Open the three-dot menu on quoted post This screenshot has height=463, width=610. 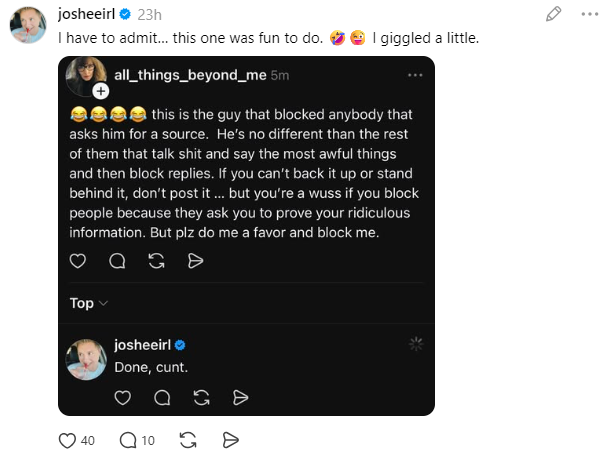point(416,75)
